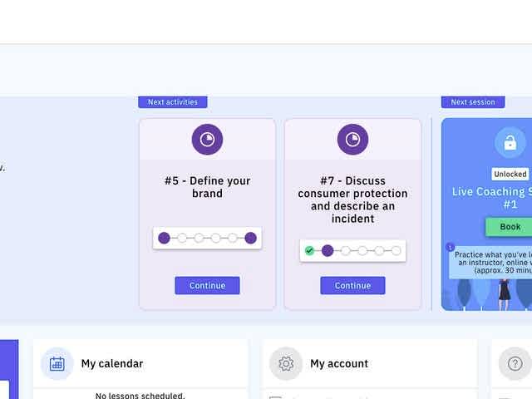532x399 pixels.
Task: Click the '#5 - Define your brand' title
Action: 207,187
